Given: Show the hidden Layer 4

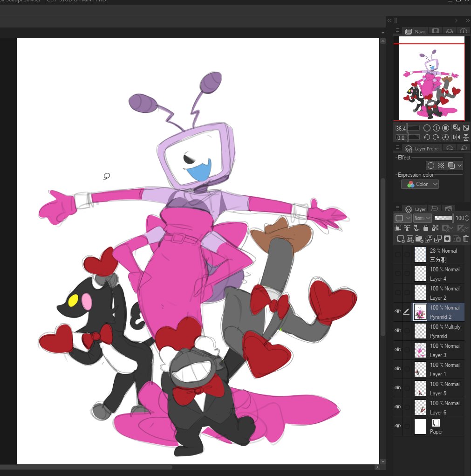Looking at the screenshot, I should 397,274.
